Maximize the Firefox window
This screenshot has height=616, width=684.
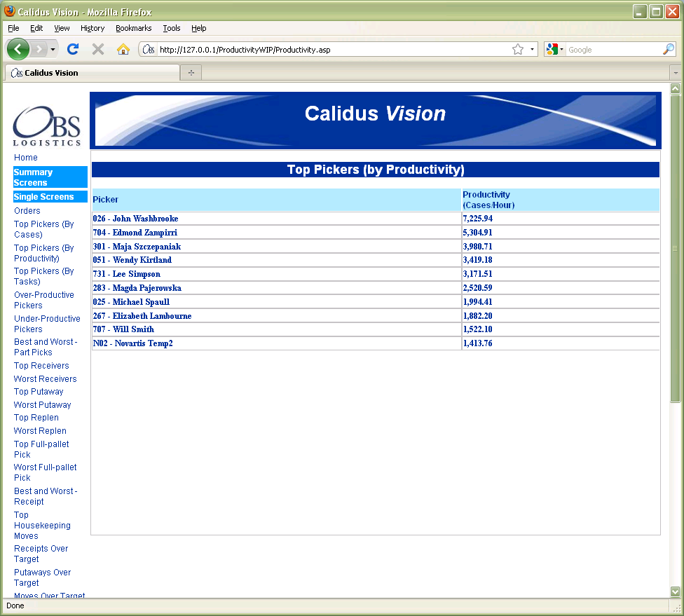(x=656, y=12)
